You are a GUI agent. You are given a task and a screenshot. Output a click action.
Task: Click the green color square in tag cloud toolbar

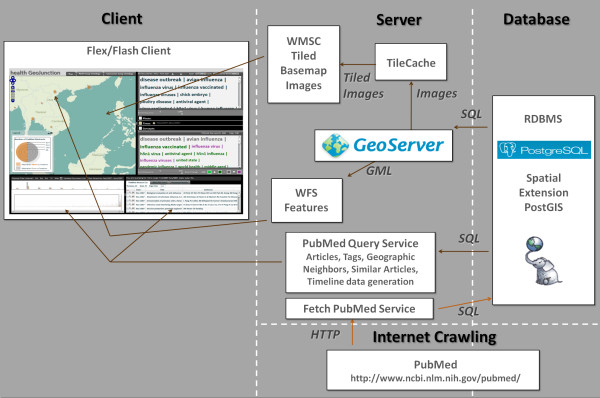209,172
